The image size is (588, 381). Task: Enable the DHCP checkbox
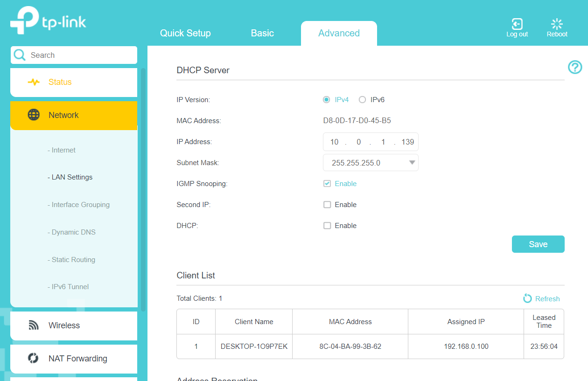pyautogui.click(x=327, y=226)
